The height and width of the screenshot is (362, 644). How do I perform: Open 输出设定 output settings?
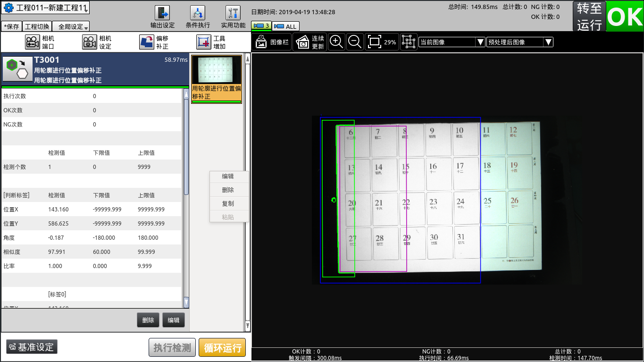coord(162,17)
